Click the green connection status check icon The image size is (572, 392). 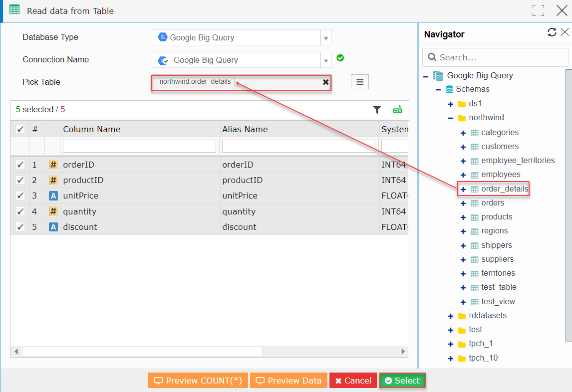tap(340, 58)
